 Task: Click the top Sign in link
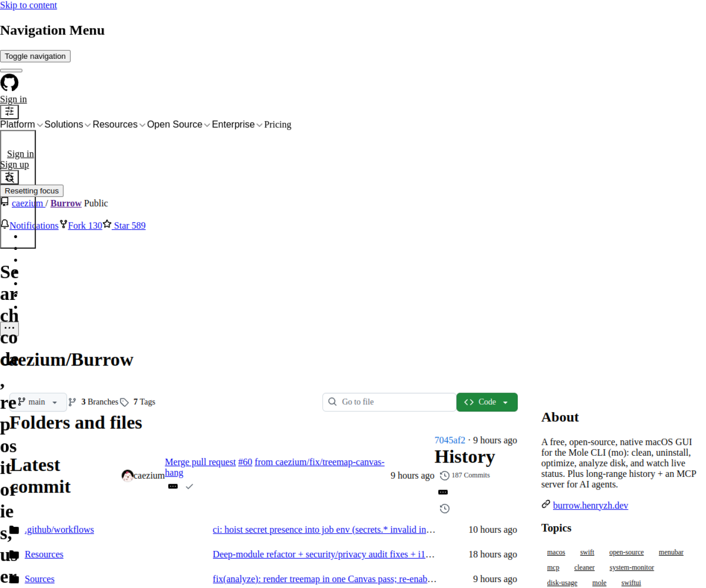click(x=13, y=99)
